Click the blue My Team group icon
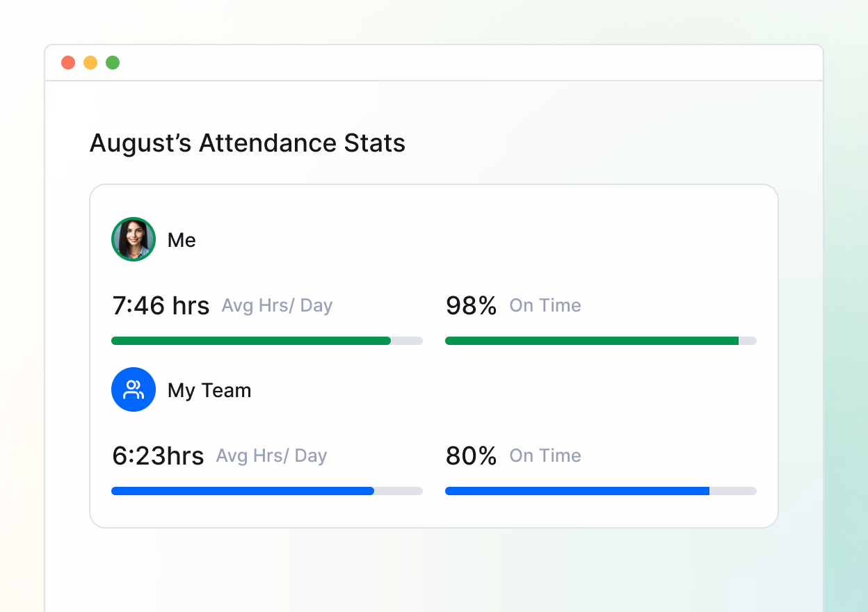868x612 pixels. point(134,389)
